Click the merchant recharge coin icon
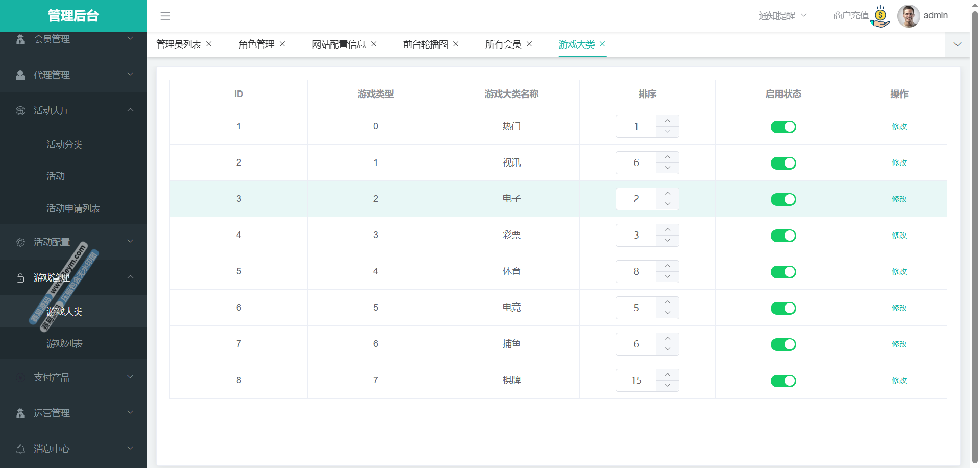The height and width of the screenshot is (468, 980). point(880,16)
